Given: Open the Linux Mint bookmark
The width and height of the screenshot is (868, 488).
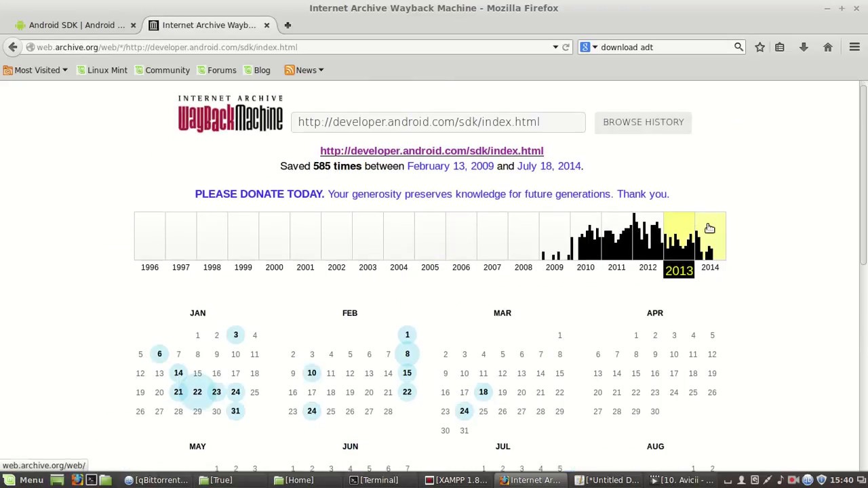Looking at the screenshot, I should [102, 70].
